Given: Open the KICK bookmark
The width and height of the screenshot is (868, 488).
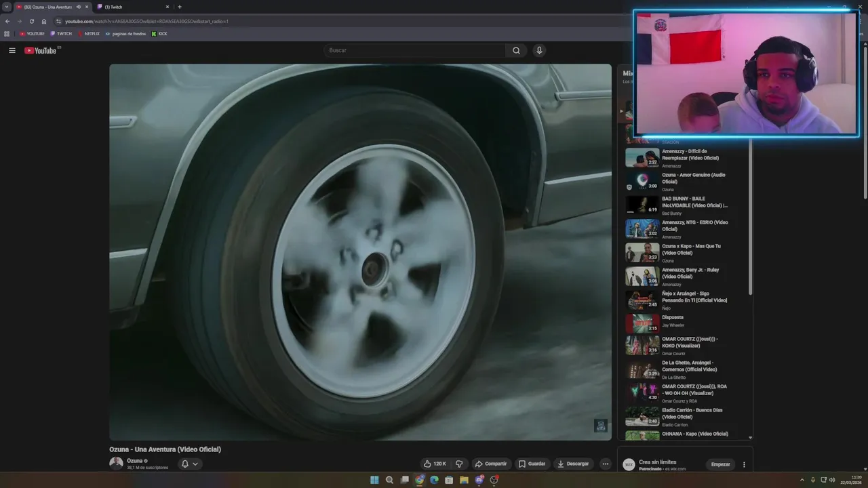Looking at the screenshot, I should 159,34.
